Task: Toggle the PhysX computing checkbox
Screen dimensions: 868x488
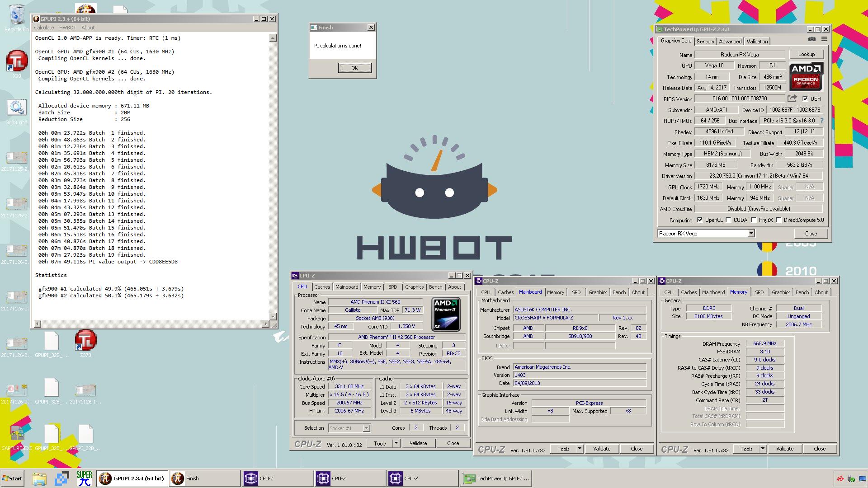Action: tap(754, 220)
